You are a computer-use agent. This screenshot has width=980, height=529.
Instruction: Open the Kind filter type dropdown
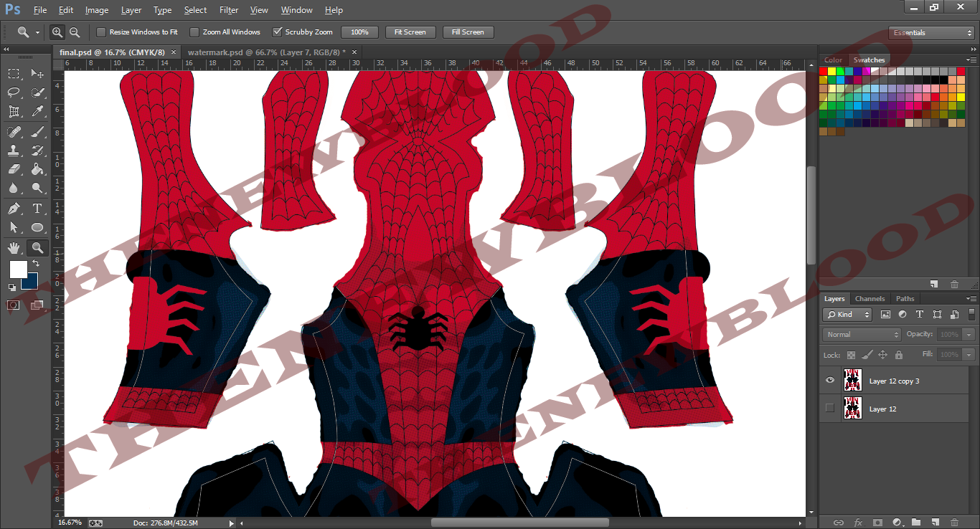point(847,315)
